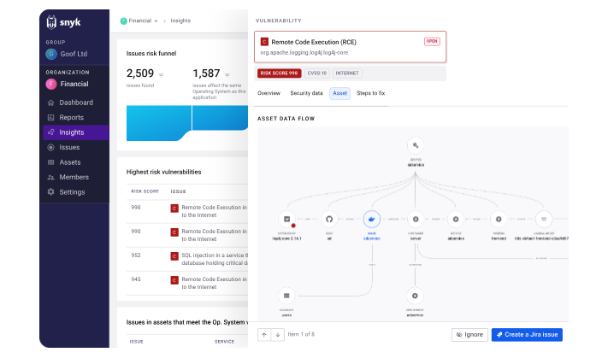
Task: Open the risk score 998 Remote Code Execution row
Action: 187,211
